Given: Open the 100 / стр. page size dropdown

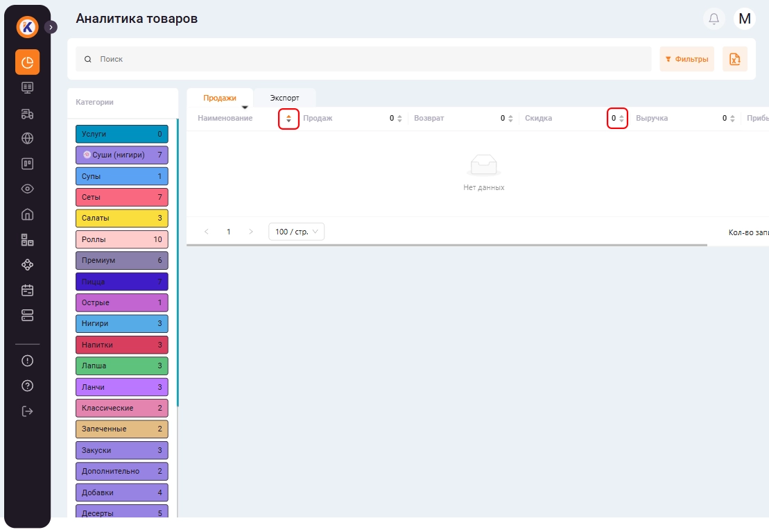Looking at the screenshot, I should pos(296,232).
